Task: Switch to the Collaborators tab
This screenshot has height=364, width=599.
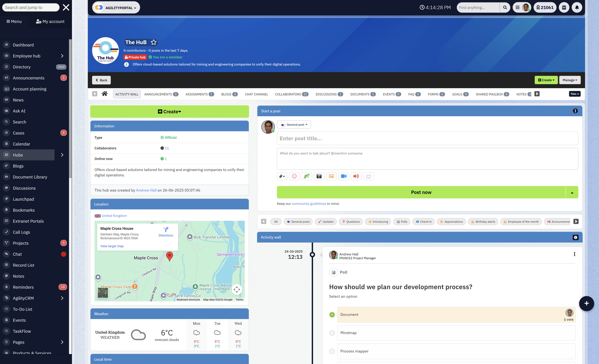Action: (291, 94)
